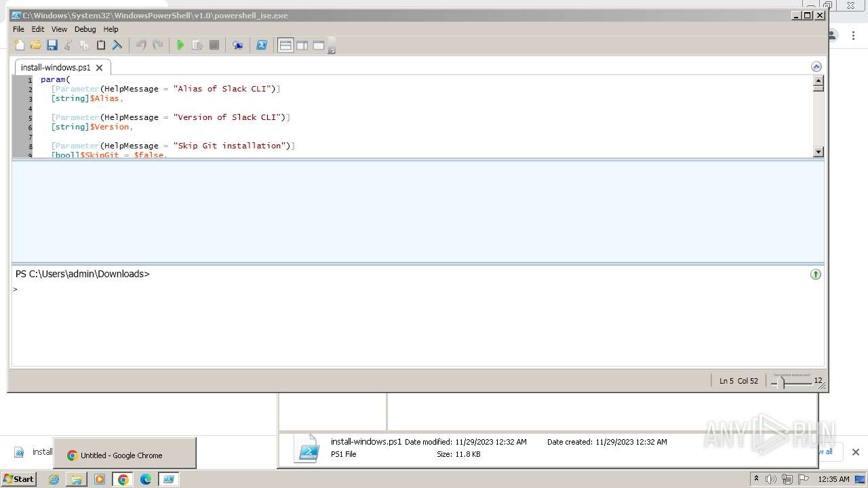Click the script scrollbar down arrow
The height and width of the screenshot is (488, 868).
(x=818, y=152)
